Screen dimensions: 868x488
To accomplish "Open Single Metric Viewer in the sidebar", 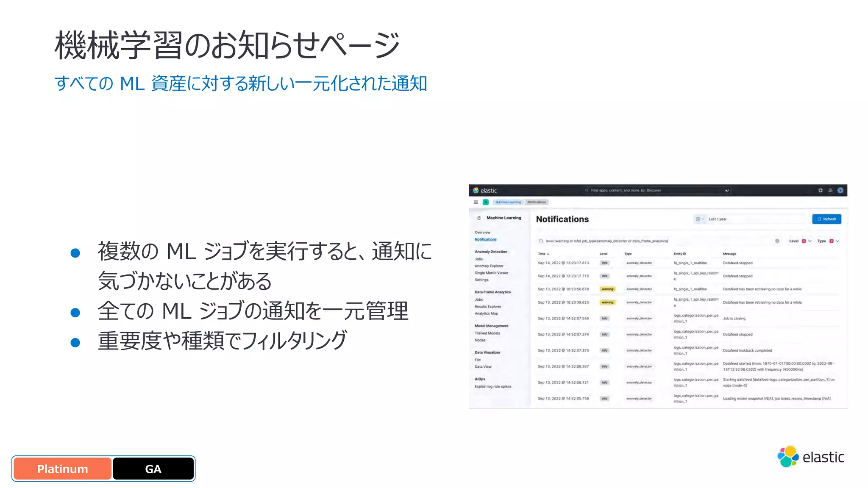I will [492, 273].
